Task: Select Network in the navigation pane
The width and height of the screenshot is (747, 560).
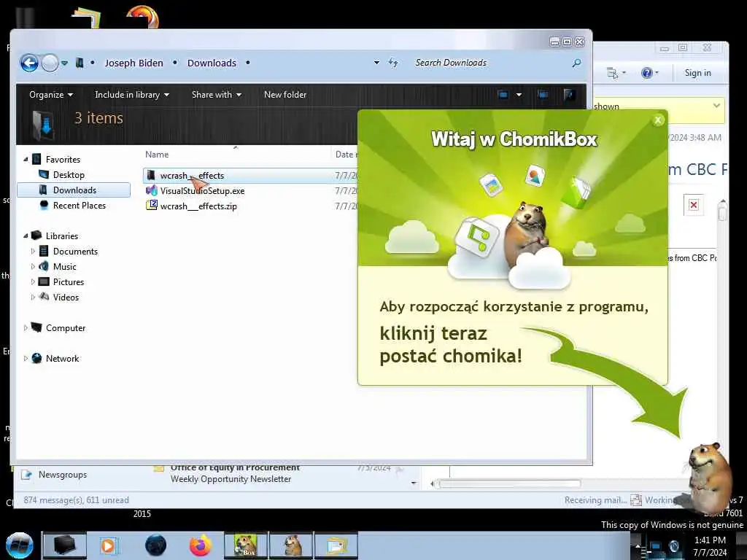Action: 63,359
